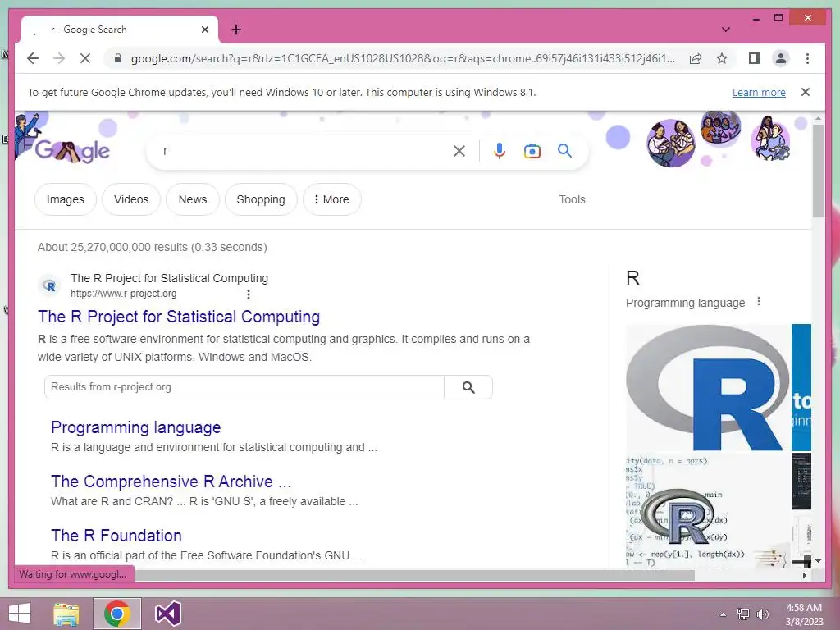Submit search with the blue magnifier icon

(x=564, y=151)
